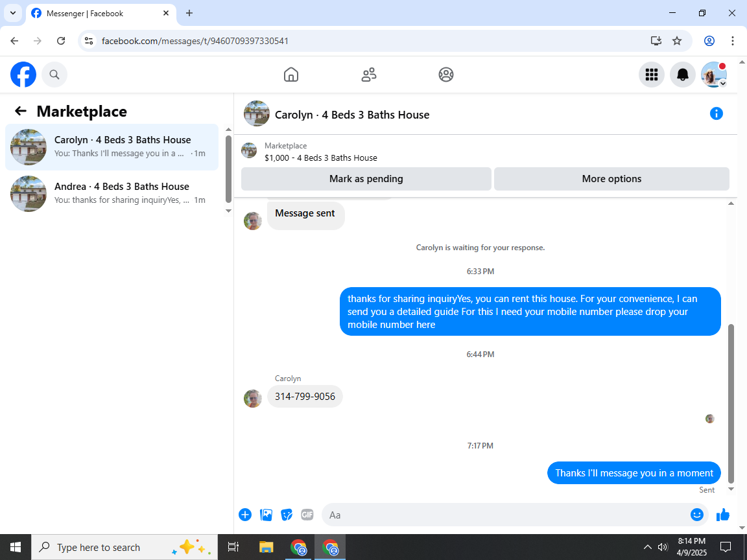Click install app icon in address bar
This screenshot has width=747, height=560.
(656, 41)
